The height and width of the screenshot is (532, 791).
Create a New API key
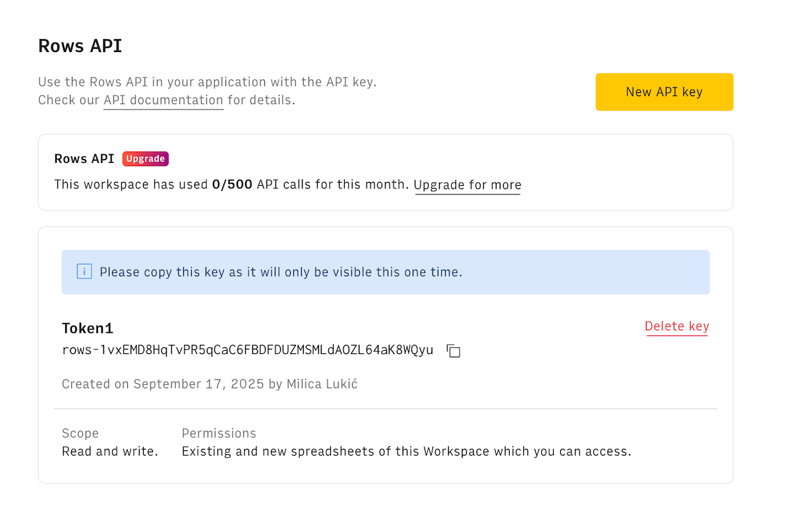point(664,92)
